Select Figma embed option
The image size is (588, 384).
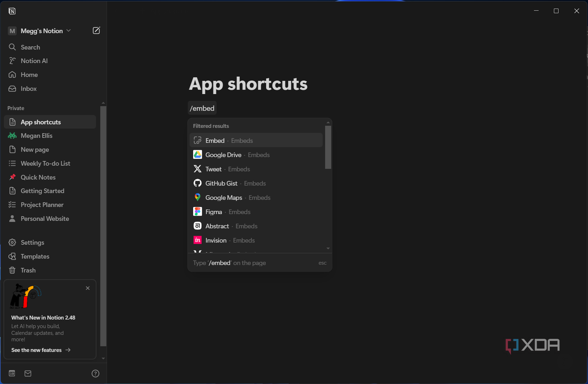point(256,212)
